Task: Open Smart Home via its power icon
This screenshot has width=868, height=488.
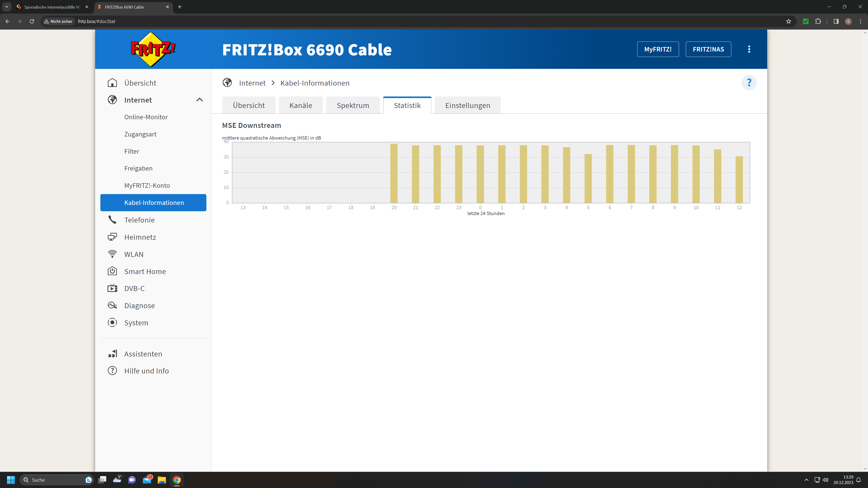Action: pyautogui.click(x=112, y=271)
